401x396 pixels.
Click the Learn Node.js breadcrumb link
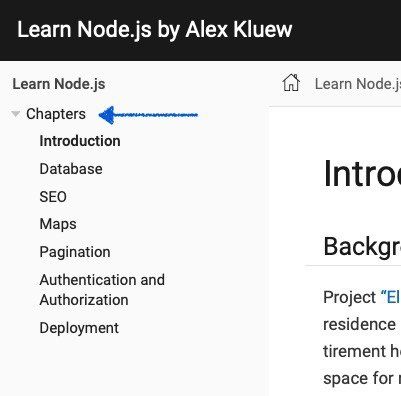[x=358, y=84]
